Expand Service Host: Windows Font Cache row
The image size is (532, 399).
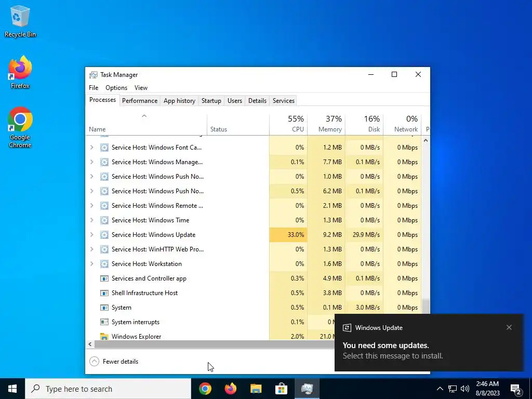click(x=91, y=147)
